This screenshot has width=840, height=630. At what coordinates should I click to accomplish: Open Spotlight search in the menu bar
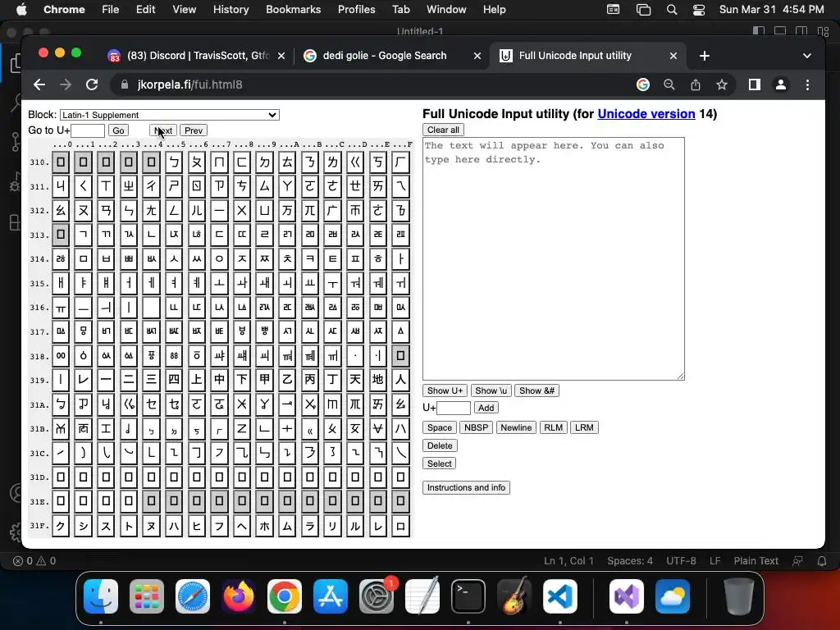click(672, 10)
